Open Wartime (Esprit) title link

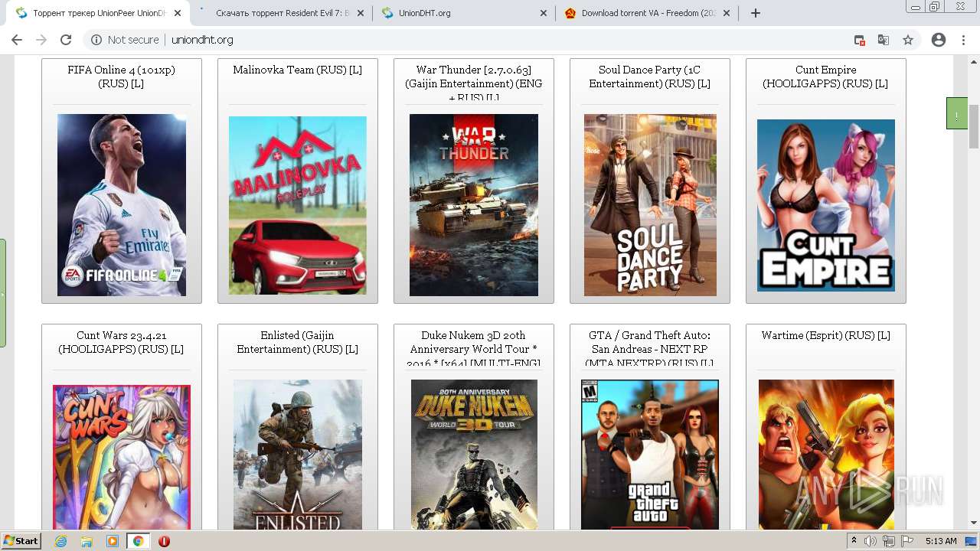pyautogui.click(x=825, y=335)
